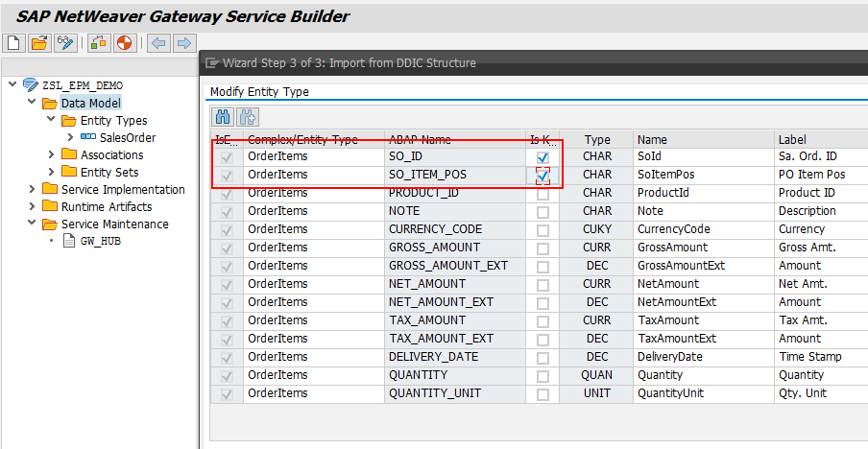Click the Label column header

[x=821, y=140]
